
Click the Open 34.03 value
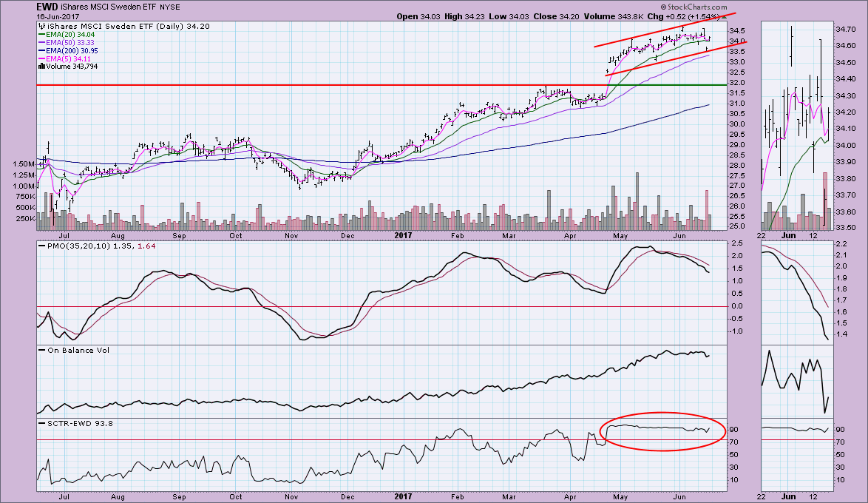pyautogui.click(x=418, y=16)
